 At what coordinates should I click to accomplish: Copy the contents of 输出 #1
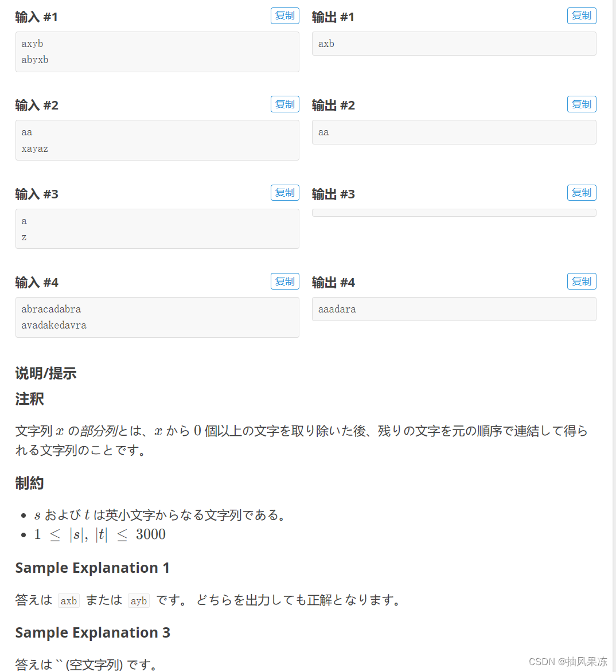pyautogui.click(x=582, y=15)
